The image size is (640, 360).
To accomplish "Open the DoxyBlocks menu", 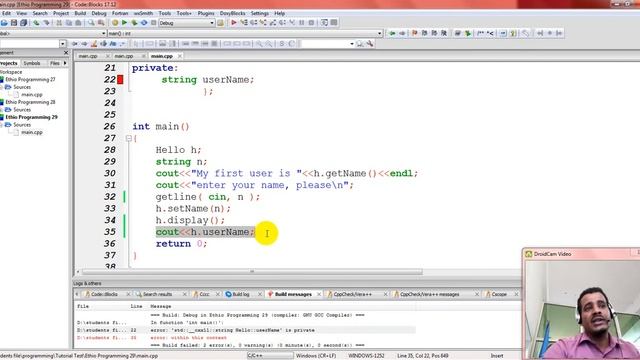I will click(x=232, y=13).
